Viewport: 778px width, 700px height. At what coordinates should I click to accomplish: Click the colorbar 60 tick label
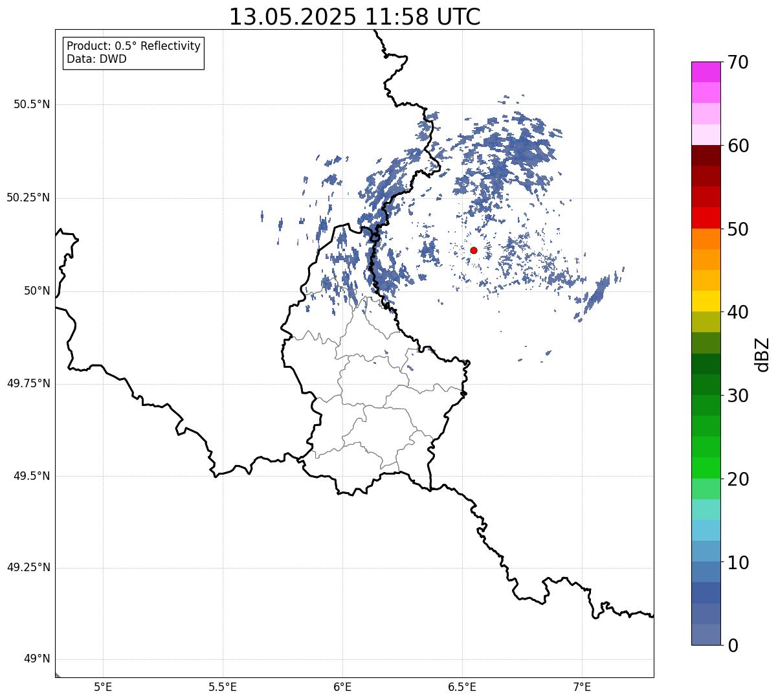tap(738, 146)
